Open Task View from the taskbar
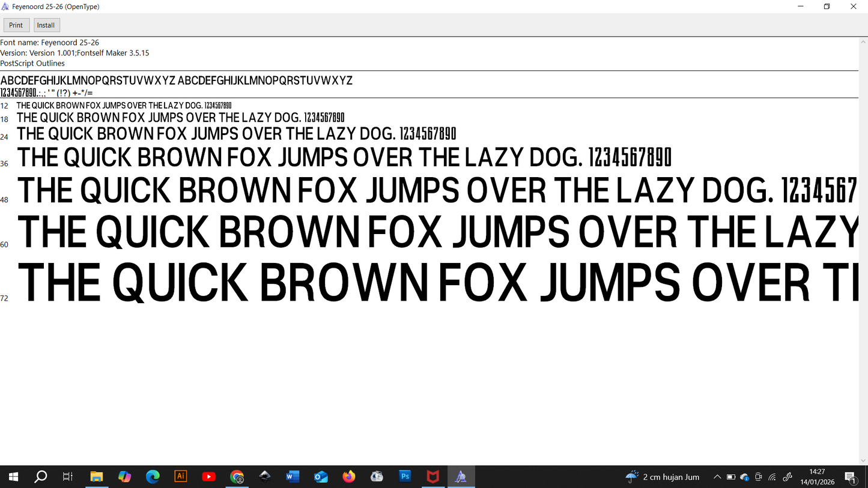 68,477
